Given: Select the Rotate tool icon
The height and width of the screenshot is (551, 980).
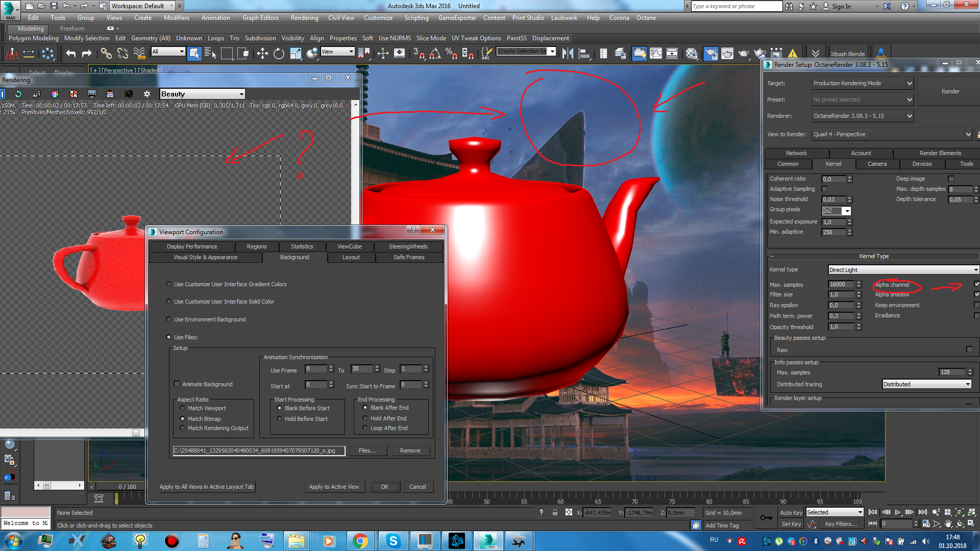Looking at the screenshot, I should pyautogui.click(x=279, y=54).
